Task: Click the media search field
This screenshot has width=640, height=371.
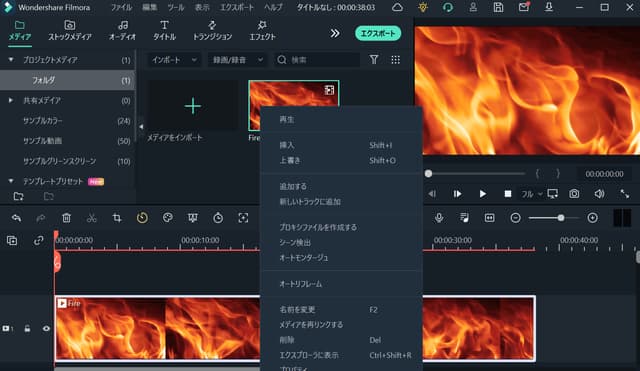Action: 317,60
